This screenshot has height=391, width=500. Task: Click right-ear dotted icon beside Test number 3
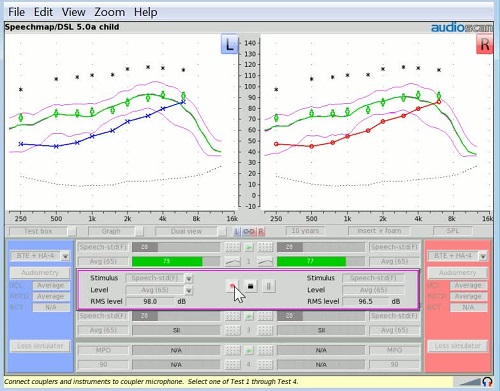tap(265, 330)
